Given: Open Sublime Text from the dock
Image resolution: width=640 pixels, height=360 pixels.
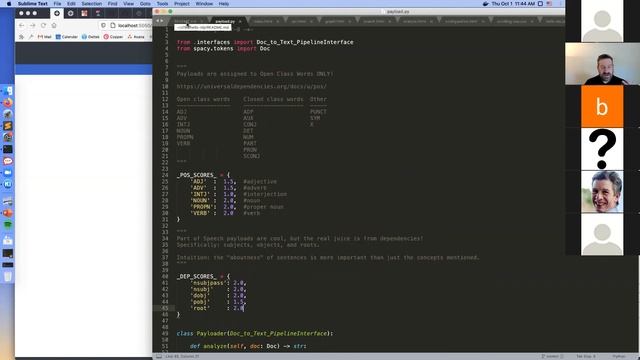Looking at the screenshot, I should (8, 126).
